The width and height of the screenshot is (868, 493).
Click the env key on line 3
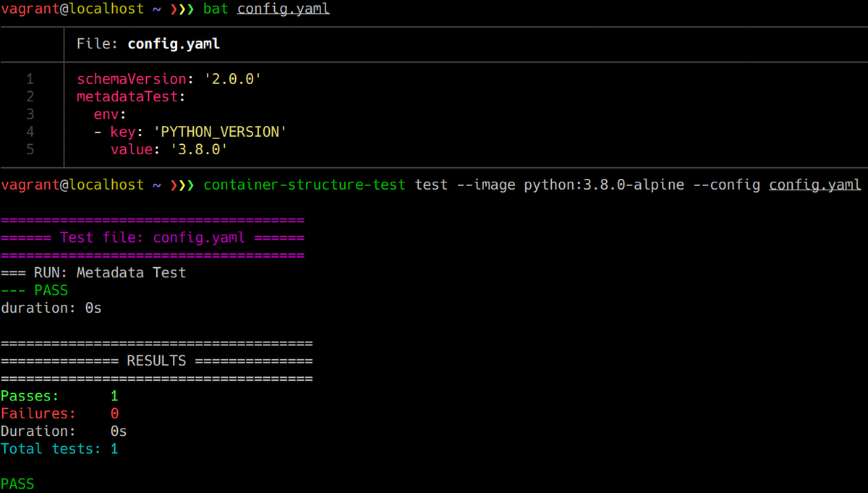click(106, 114)
